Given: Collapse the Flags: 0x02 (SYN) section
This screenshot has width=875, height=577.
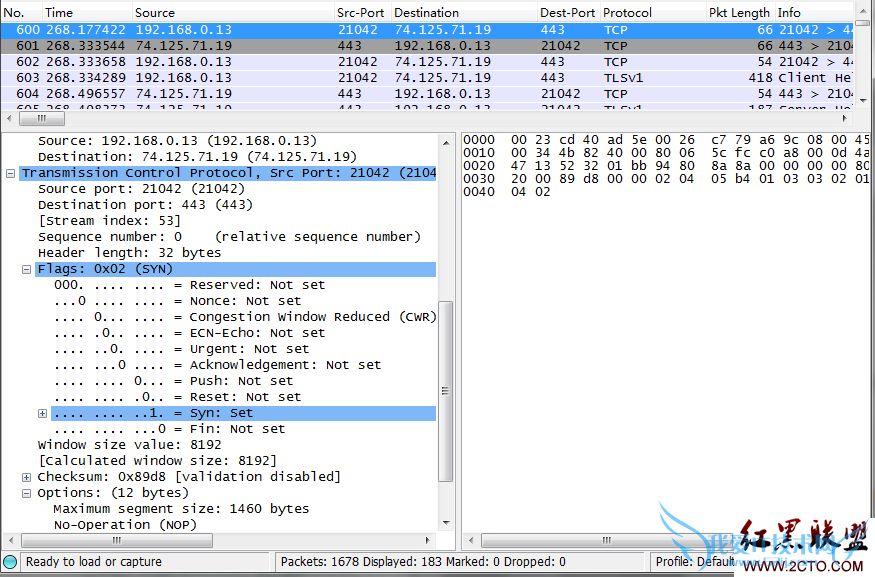Looking at the screenshot, I should [x=26, y=269].
